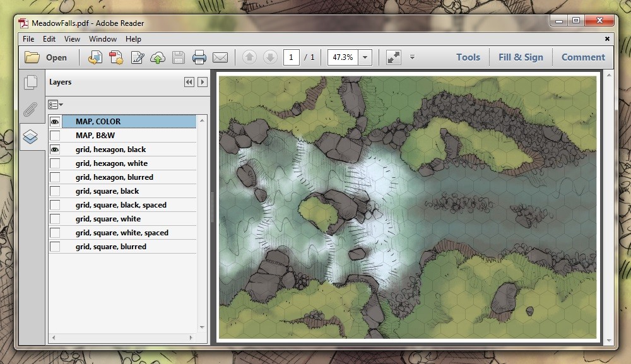
Task: Click Create PDF online icon
Action: 95,57
